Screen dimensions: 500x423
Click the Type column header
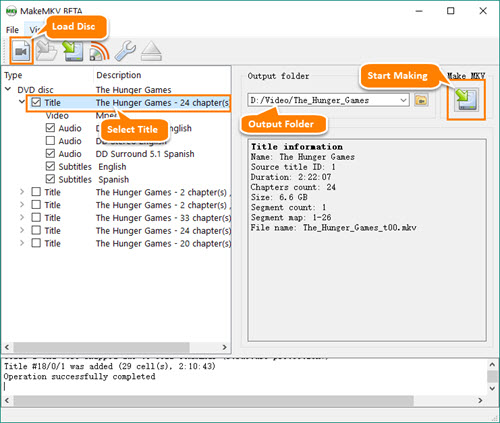click(x=13, y=75)
